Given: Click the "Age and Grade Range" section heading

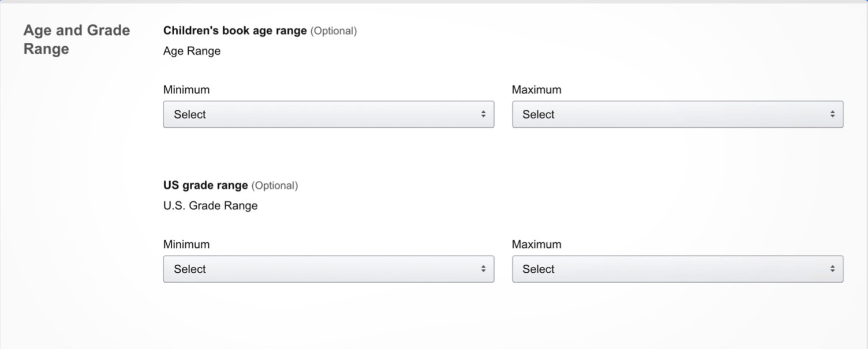Looking at the screenshot, I should (x=76, y=39).
